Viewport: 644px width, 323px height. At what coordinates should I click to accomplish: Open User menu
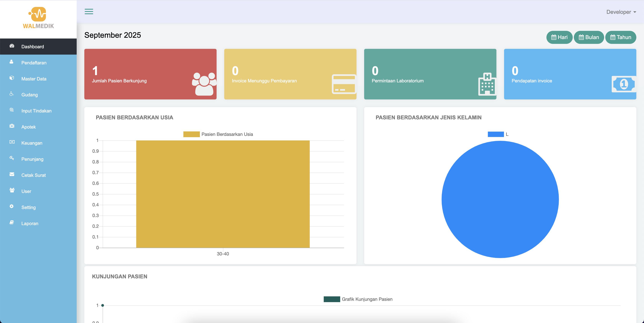(x=38, y=191)
